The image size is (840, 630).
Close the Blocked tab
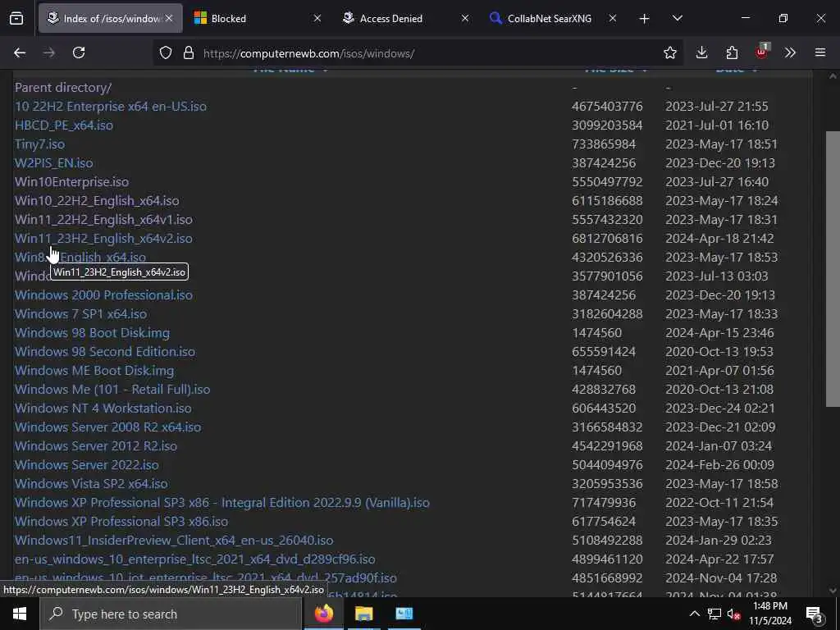tap(317, 18)
